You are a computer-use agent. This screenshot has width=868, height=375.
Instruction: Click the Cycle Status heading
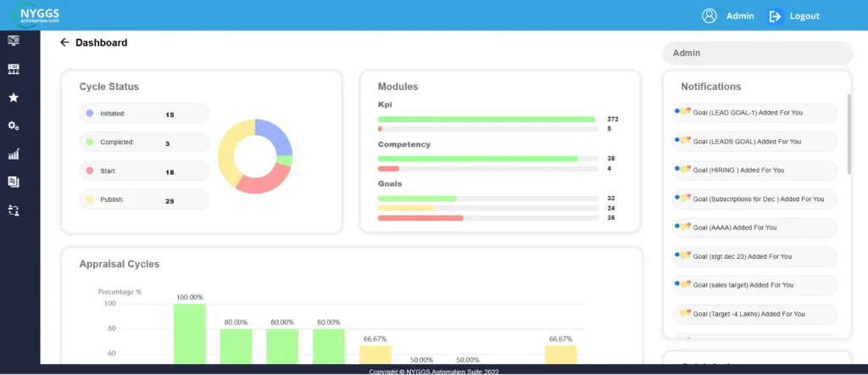pyautogui.click(x=109, y=87)
